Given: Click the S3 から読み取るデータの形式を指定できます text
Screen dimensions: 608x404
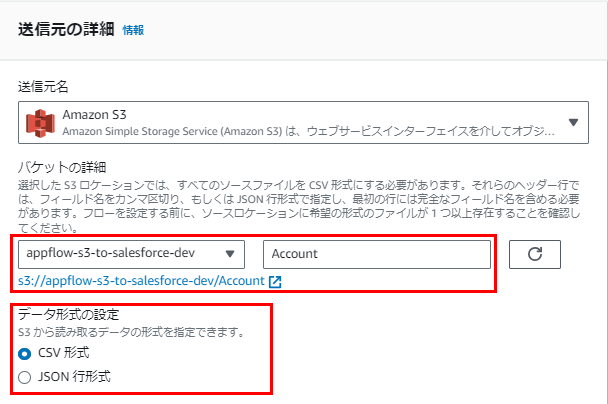Looking at the screenshot, I should [x=131, y=332].
